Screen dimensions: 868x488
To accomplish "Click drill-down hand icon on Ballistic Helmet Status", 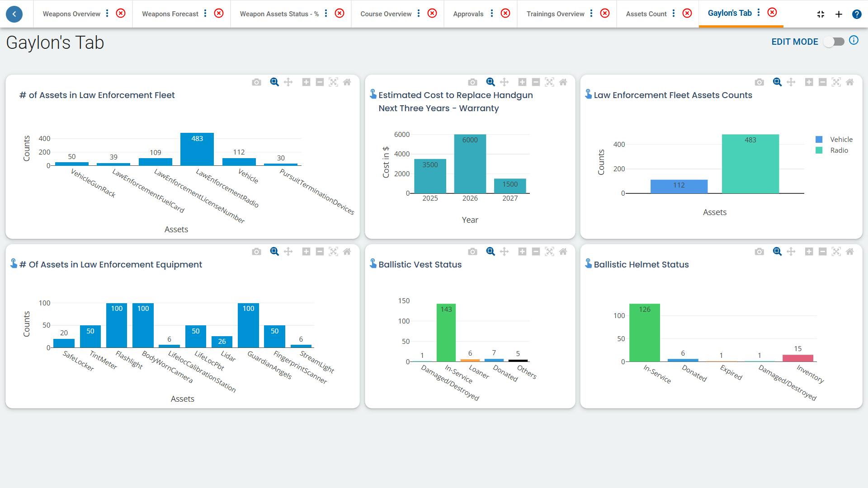I will 588,263.
